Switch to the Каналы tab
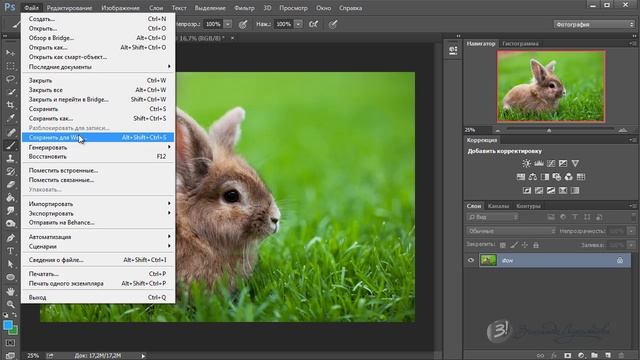 [x=498, y=206]
